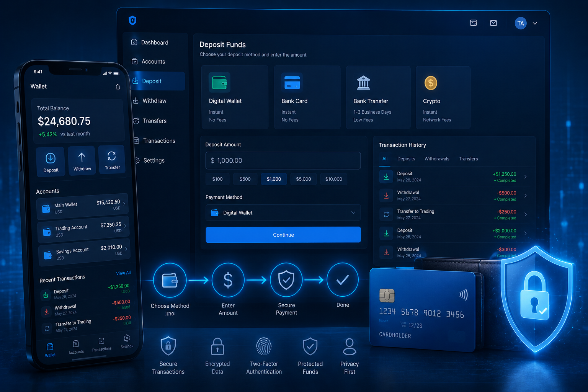Tap the Transfer button on phone
This screenshot has width=588, height=392.
point(112,159)
